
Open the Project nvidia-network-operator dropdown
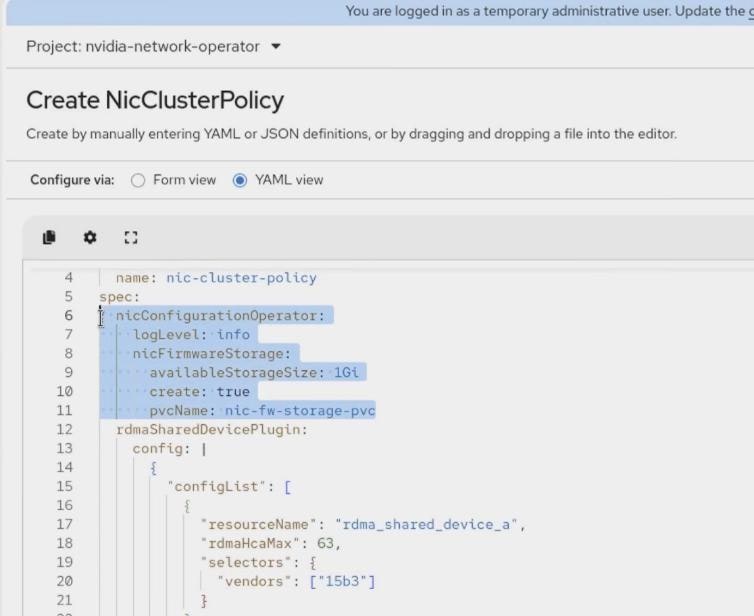[153, 47]
